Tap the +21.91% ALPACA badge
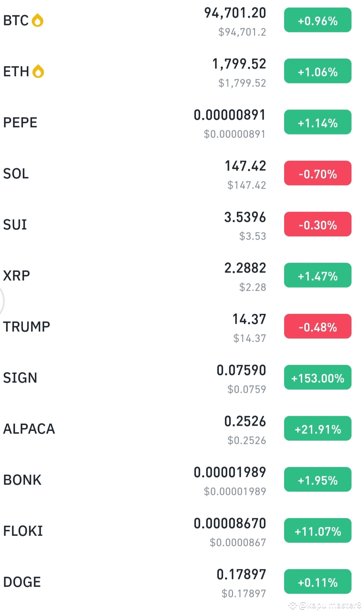Image resolution: width=364 pixels, height=613 pixels. (317, 429)
